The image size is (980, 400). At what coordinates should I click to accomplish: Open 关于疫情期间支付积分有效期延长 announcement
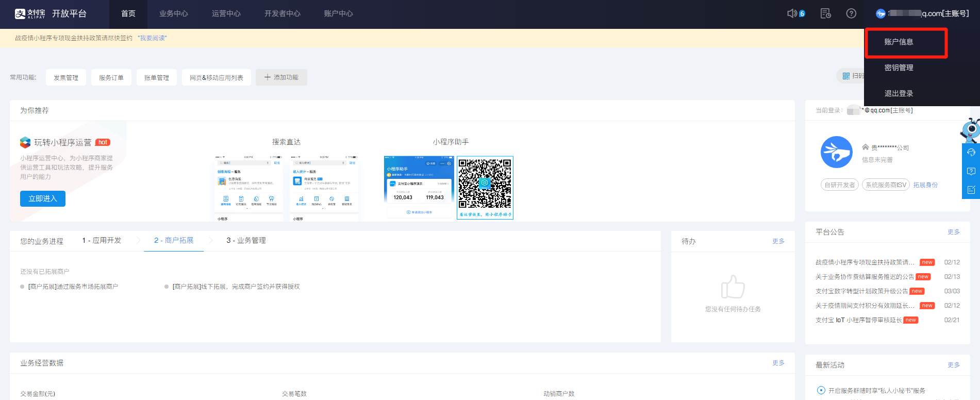pyautogui.click(x=865, y=306)
